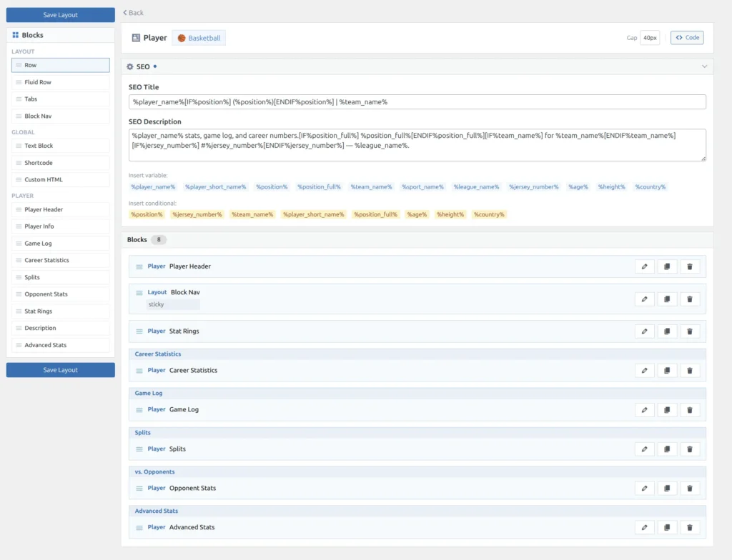The height and width of the screenshot is (560, 732).
Task: Duplicate the Player Header block
Action: click(667, 266)
